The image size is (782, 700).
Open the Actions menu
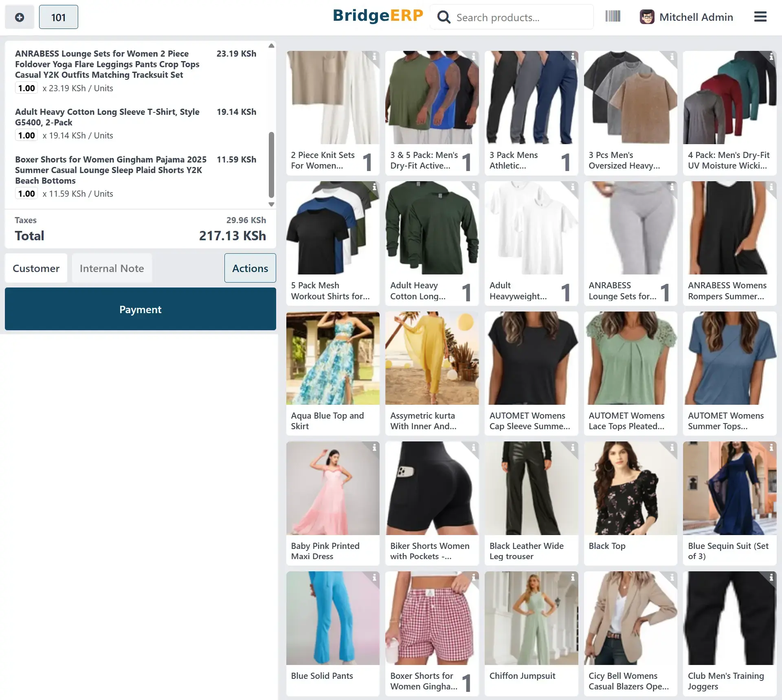tap(250, 268)
